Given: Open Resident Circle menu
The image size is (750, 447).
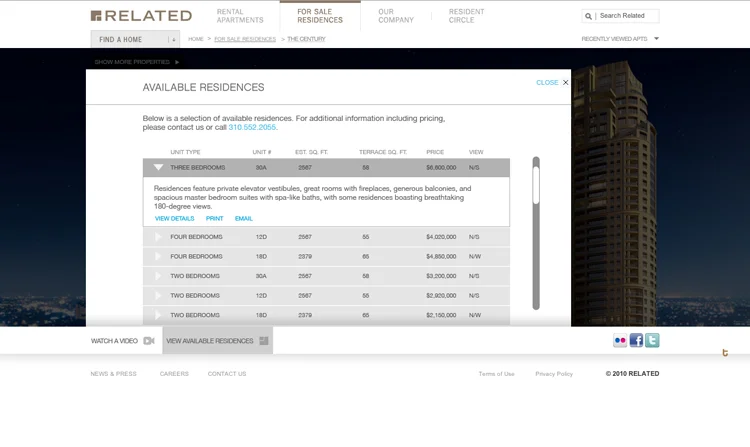Looking at the screenshot, I should 466,16.
